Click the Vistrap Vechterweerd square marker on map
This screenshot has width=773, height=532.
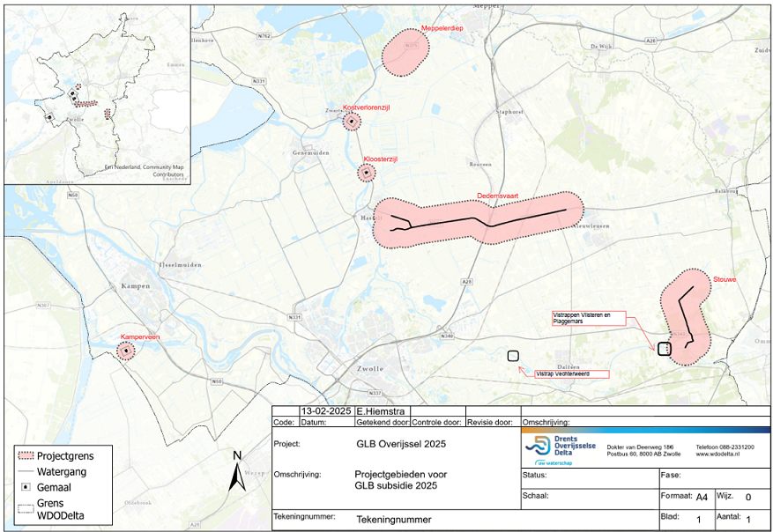512,356
